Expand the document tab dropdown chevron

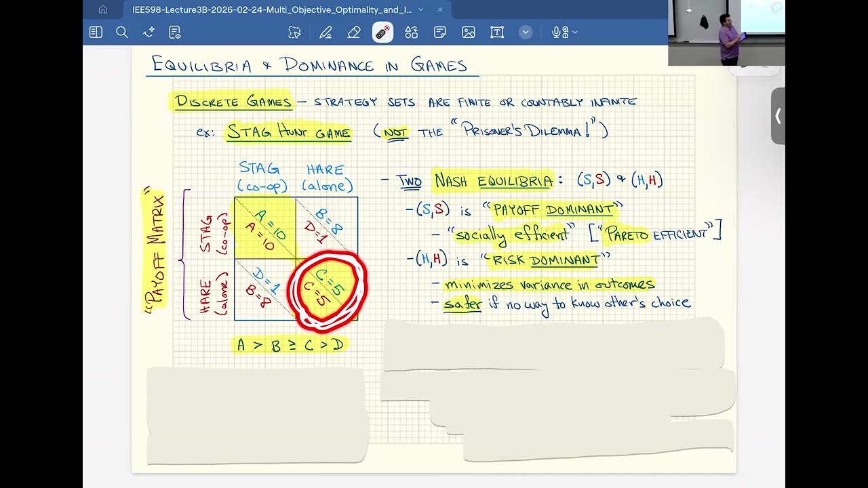pos(421,9)
